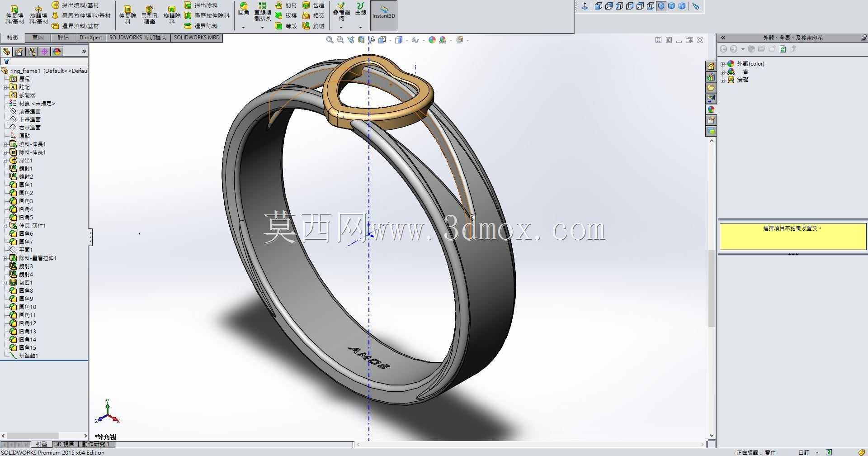Choose the 拔模 draft tool
Screen dimensions: 868x456
point(286,15)
